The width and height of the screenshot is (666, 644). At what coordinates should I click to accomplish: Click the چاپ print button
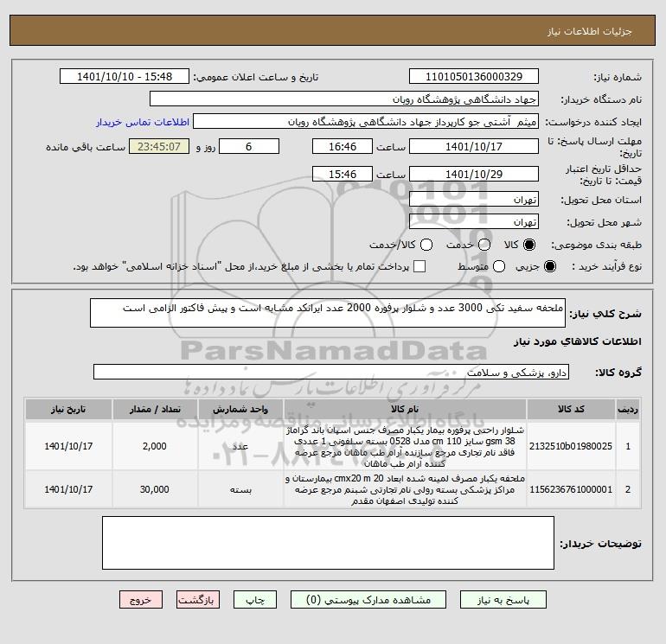pyautogui.click(x=255, y=600)
